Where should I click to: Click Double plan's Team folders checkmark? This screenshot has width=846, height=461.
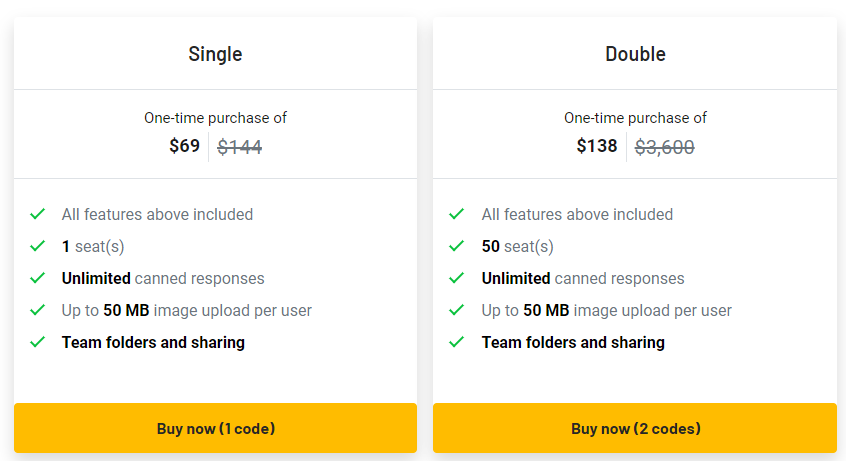click(x=456, y=342)
